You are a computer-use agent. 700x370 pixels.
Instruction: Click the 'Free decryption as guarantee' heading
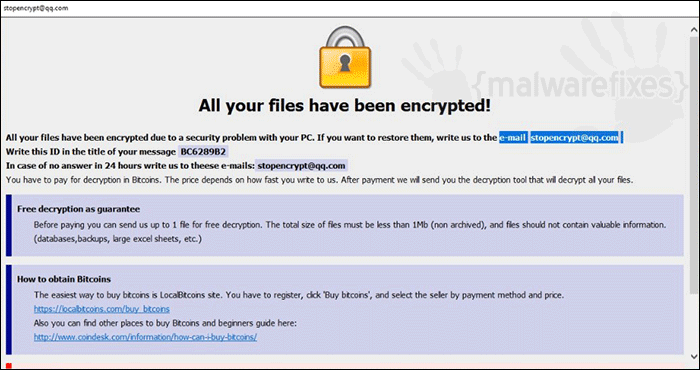[x=79, y=209]
